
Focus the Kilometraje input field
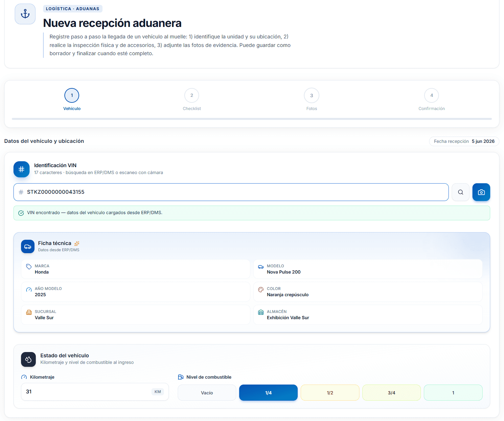95,392
